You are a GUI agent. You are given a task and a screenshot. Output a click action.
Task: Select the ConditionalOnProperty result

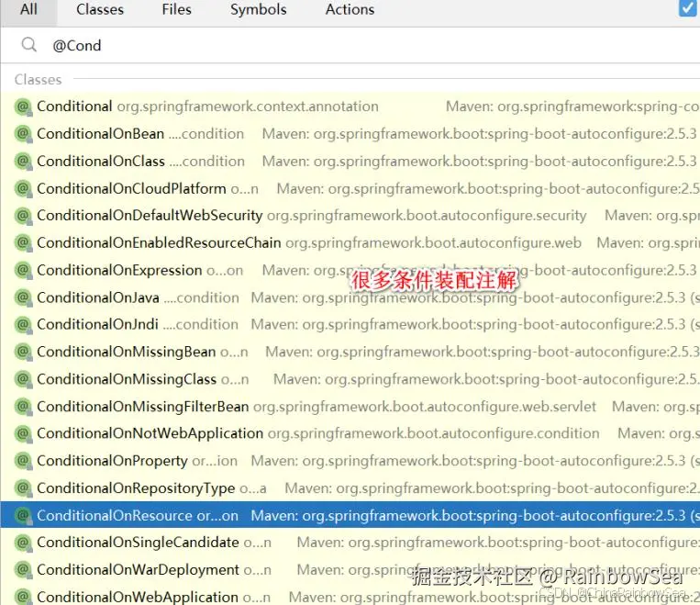(350, 461)
